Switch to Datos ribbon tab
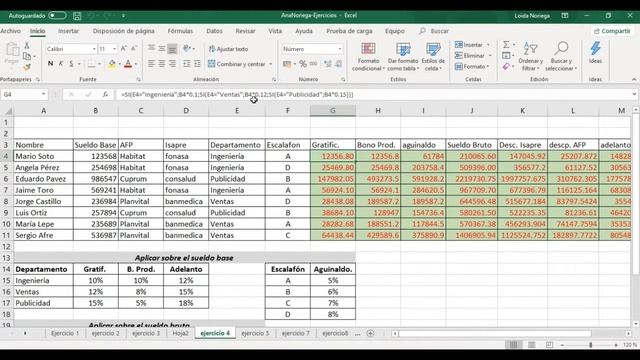Screen dimensions: 640x360 point(214,31)
